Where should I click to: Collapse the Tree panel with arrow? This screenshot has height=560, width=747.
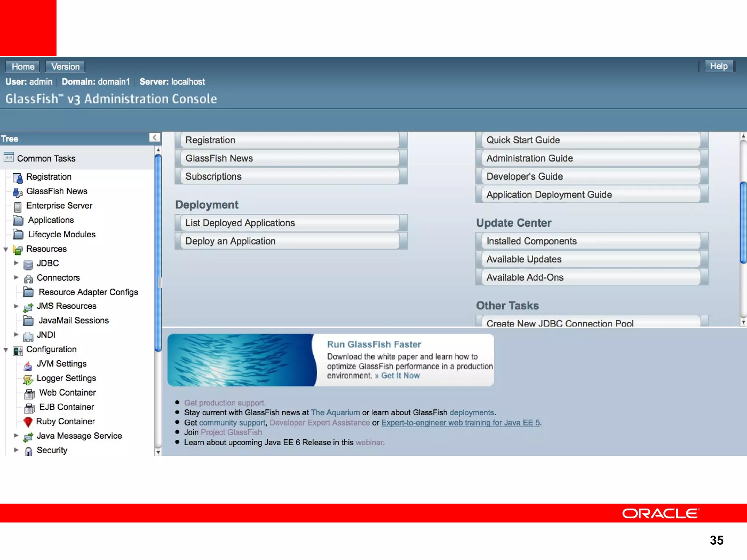[x=155, y=137]
